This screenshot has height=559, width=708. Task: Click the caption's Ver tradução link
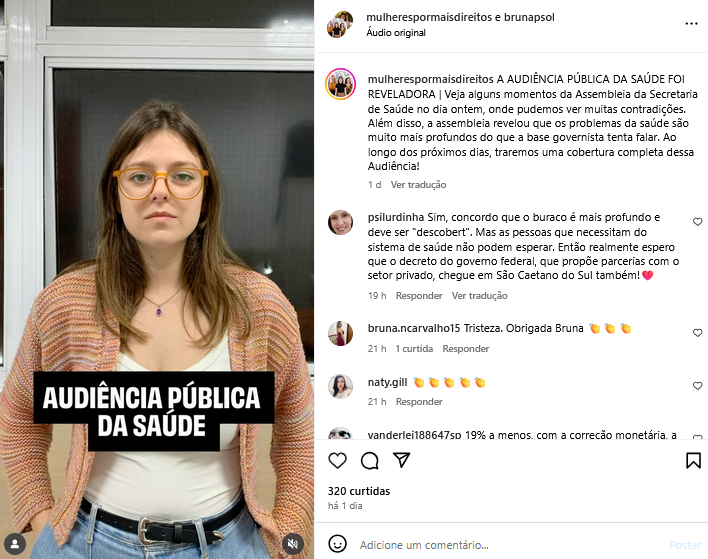point(418,185)
